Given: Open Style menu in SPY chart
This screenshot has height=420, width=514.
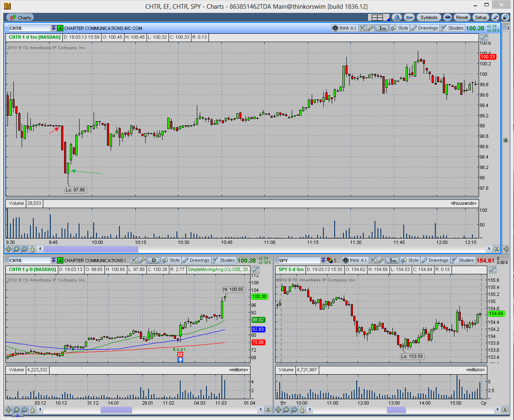Looking at the screenshot, I should tap(410, 260).
